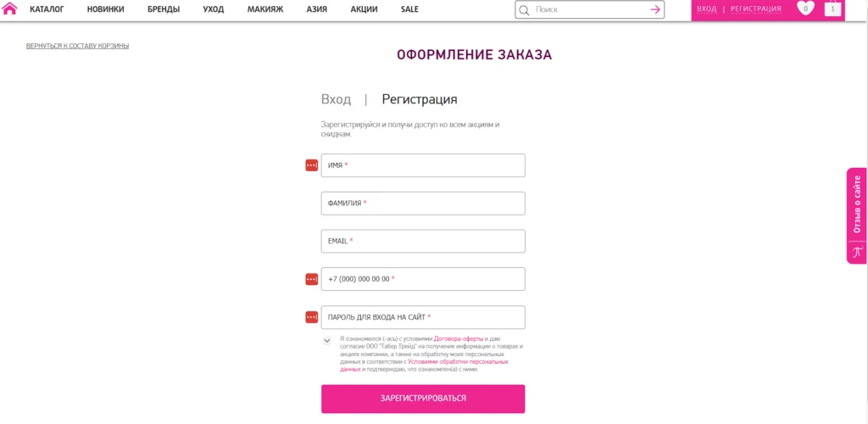
Task: Switch to the Вход tab
Action: coord(336,99)
